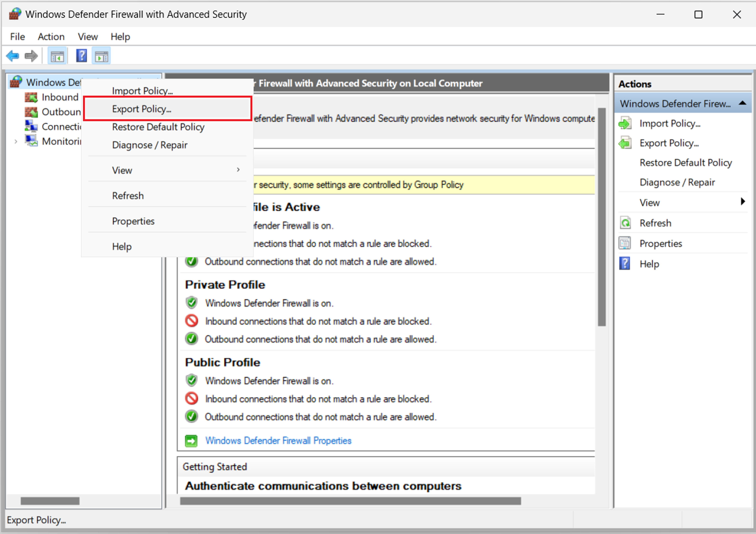Select the Inbound Rules tree label
The width and height of the screenshot is (756, 534).
[x=60, y=97]
